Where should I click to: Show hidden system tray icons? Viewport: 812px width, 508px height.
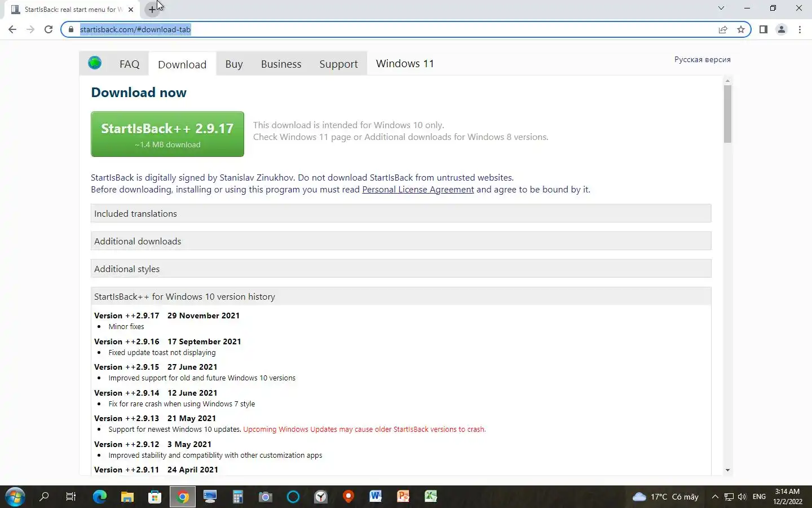tap(715, 497)
